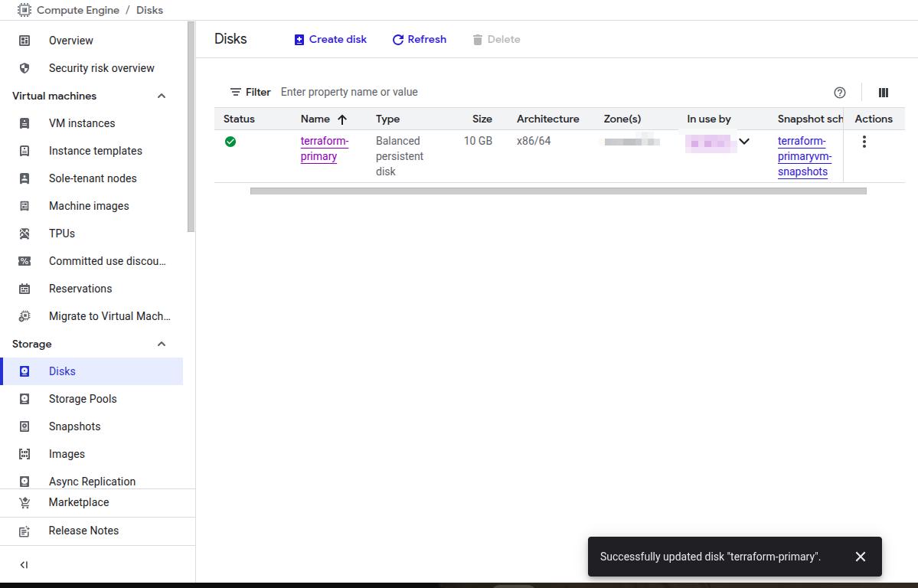Viewport: 918px width, 588px height.
Task: Click the TPUs sidebar icon
Action: point(25,234)
